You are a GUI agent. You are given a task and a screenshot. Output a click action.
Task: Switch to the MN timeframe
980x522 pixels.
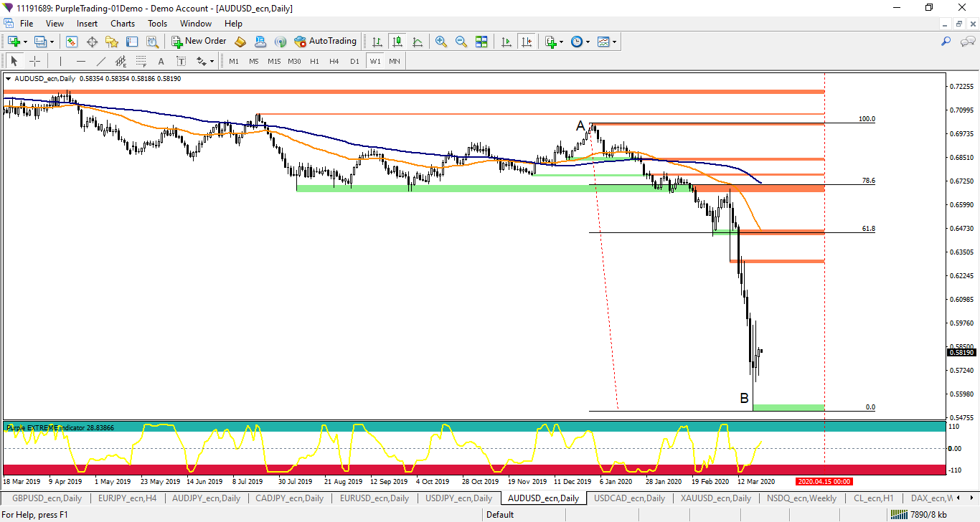[395, 61]
